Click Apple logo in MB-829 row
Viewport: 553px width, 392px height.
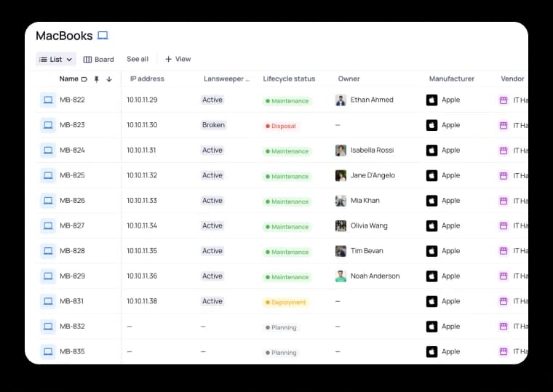click(x=431, y=276)
